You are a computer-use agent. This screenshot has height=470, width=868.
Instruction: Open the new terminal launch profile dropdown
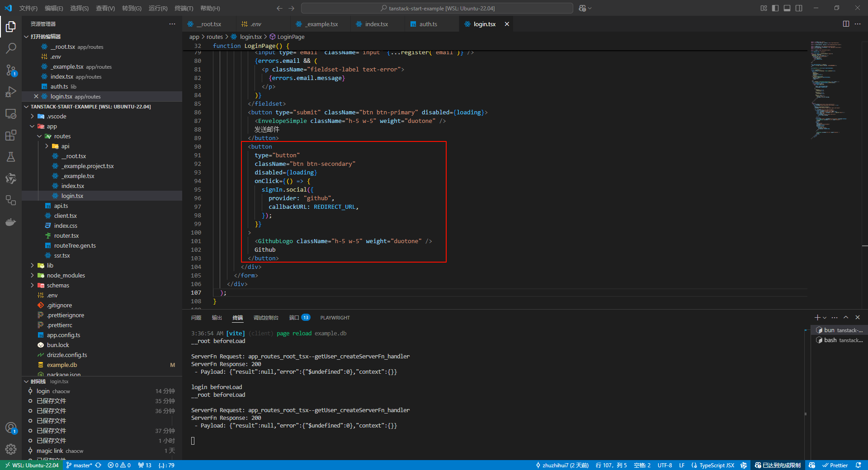(825, 318)
